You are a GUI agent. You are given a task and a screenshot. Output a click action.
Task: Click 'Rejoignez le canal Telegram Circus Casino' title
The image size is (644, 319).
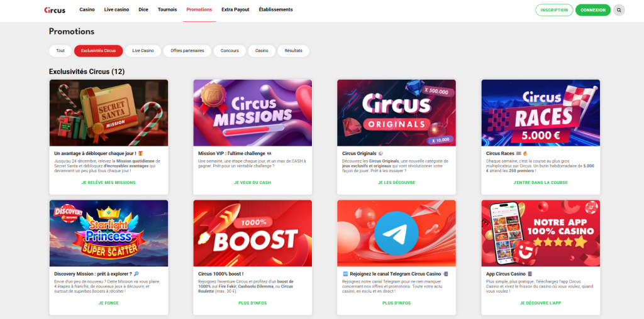click(395, 274)
